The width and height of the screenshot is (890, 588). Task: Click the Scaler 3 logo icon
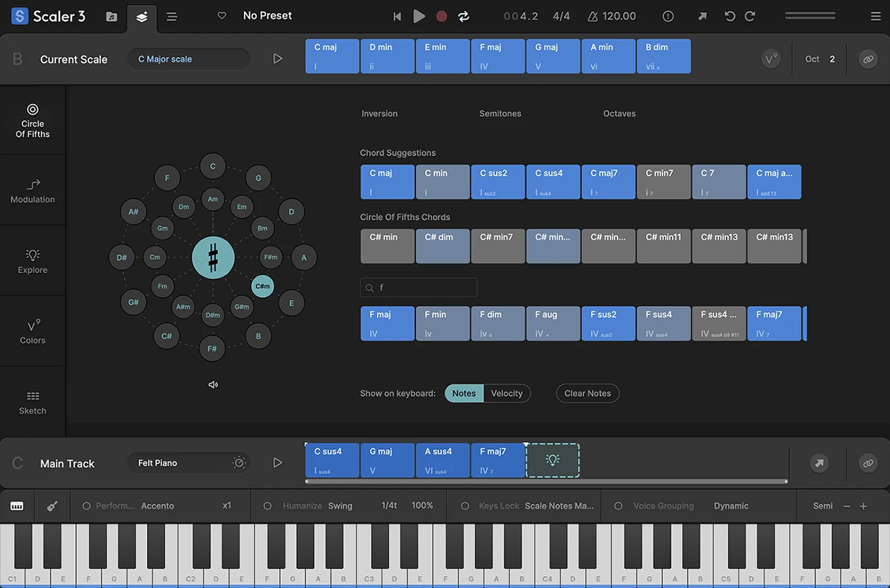pyautogui.click(x=20, y=16)
